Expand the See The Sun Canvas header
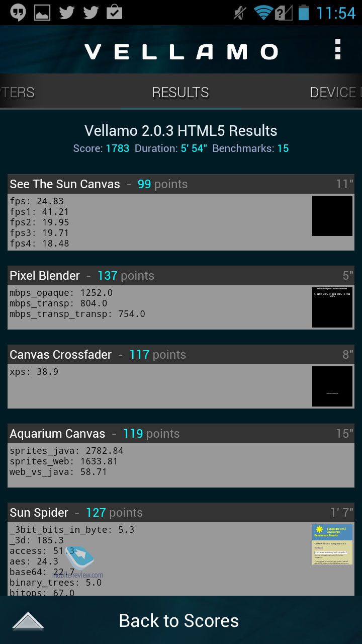The image size is (362, 644). click(x=181, y=184)
